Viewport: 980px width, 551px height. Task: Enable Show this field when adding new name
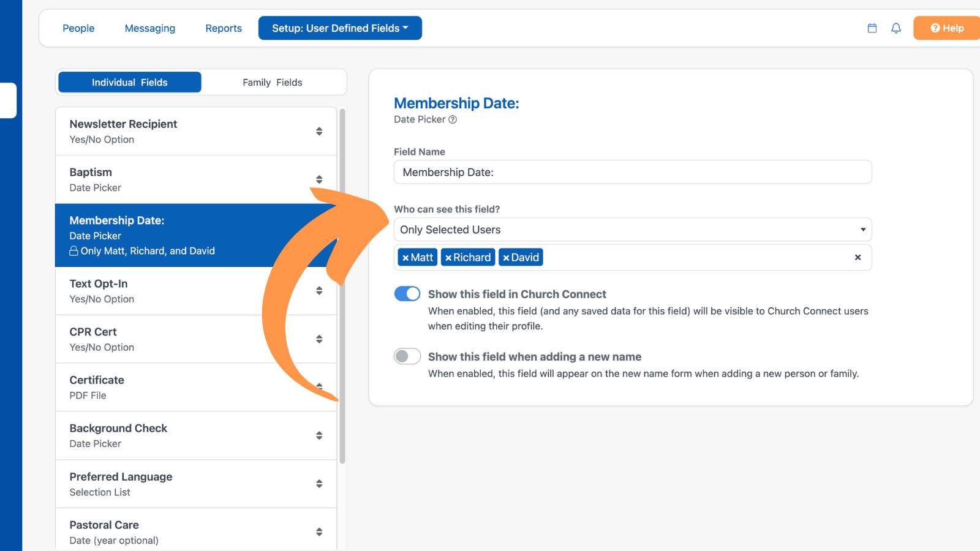coord(407,356)
